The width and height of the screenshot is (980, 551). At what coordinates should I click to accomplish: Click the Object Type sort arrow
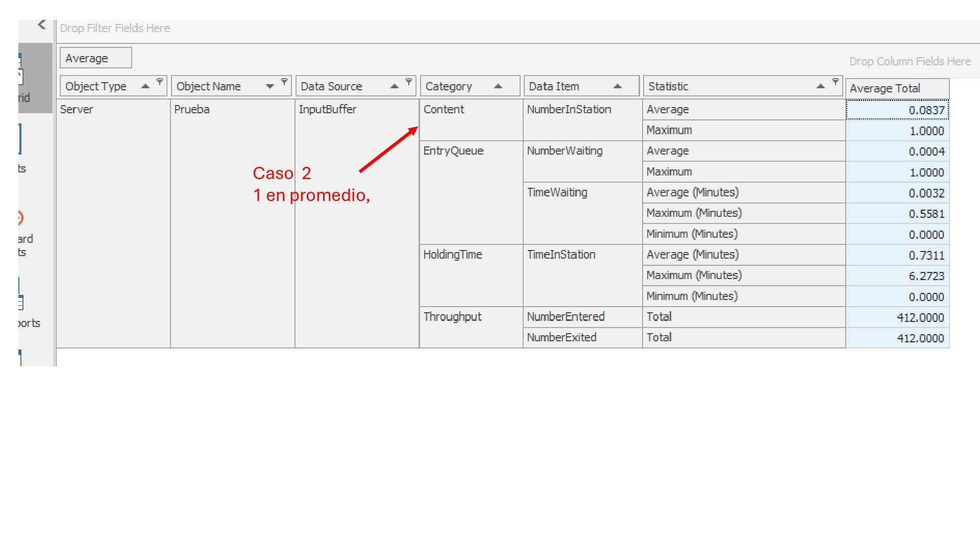tap(145, 86)
